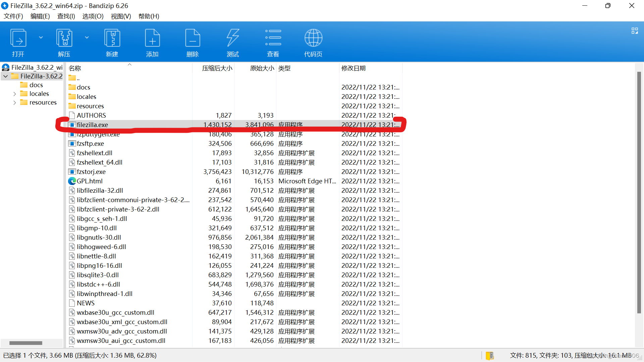Click the Add files toolbar icon
This screenshot has height=362, width=644.
pyautogui.click(x=152, y=38)
